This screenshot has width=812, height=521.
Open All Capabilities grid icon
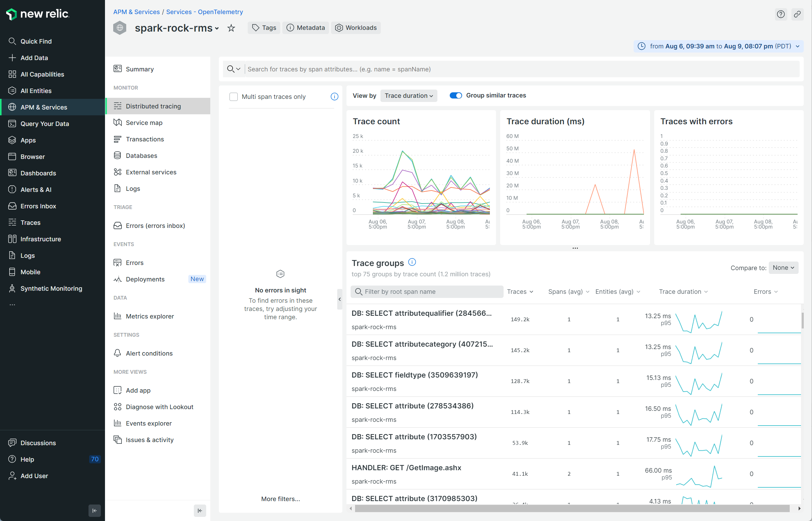[12, 74]
